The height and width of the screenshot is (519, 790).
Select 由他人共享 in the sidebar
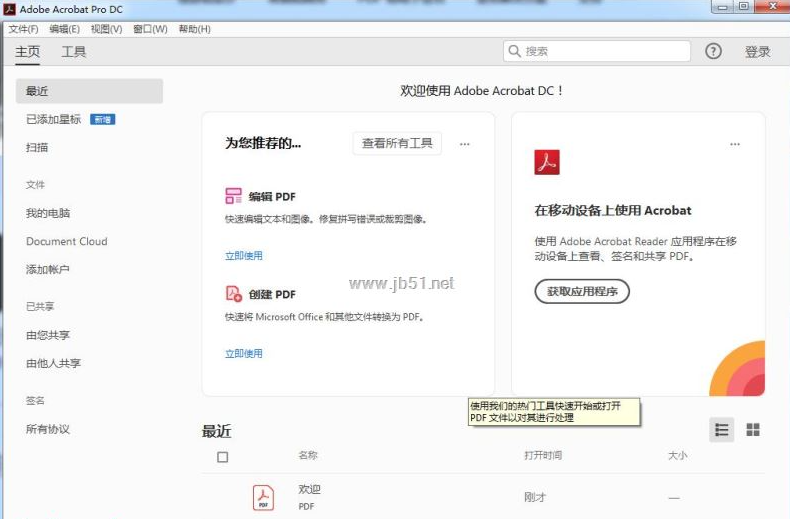point(53,363)
